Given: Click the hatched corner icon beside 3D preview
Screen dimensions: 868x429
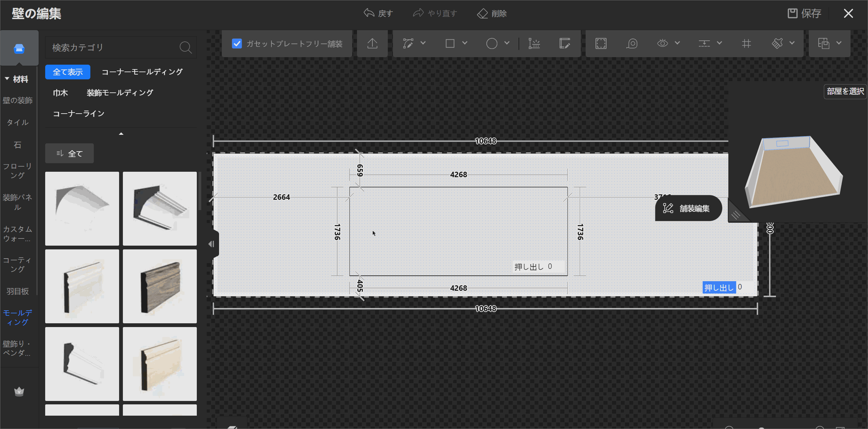Looking at the screenshot, I should (736, 215).
